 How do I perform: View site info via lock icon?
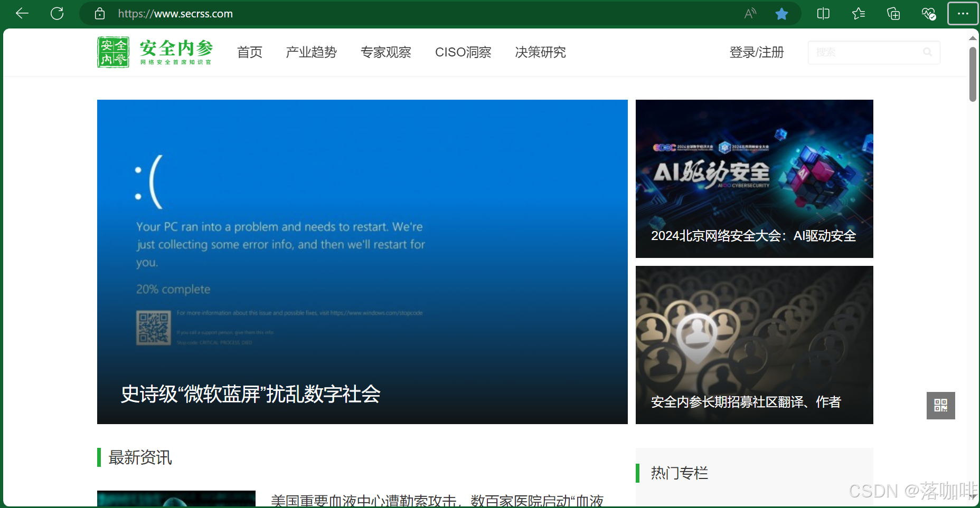click(x=100, y=14)
